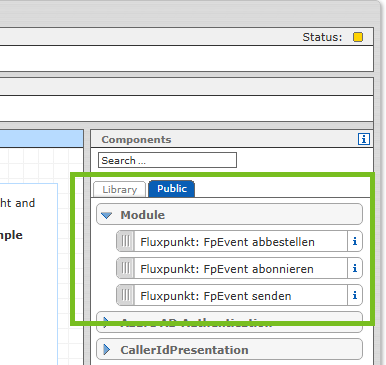Expand the CallerIdPresentation group
Screen dimensions: 386x365
[x=107, y=350]
